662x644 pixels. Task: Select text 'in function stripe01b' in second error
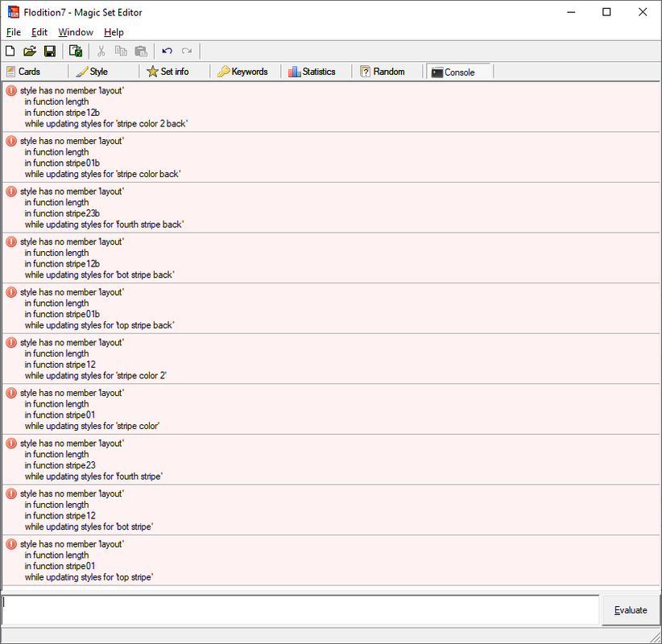pos(63,163)
